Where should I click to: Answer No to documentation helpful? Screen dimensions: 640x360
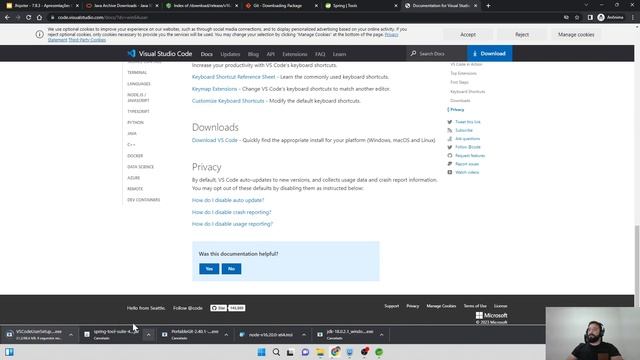click(x=231, y=269)
